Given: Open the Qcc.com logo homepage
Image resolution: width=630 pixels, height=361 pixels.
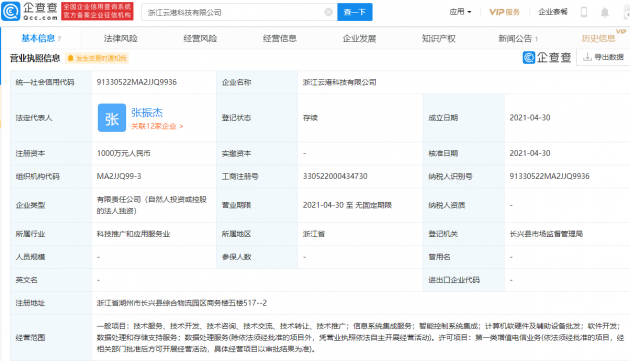Looking at the screenshot, I should 30,11.
